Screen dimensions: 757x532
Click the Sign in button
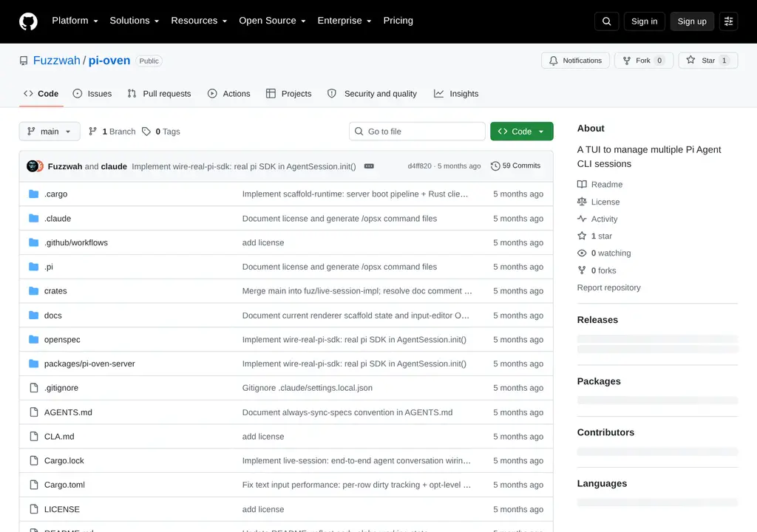[644, 21]
